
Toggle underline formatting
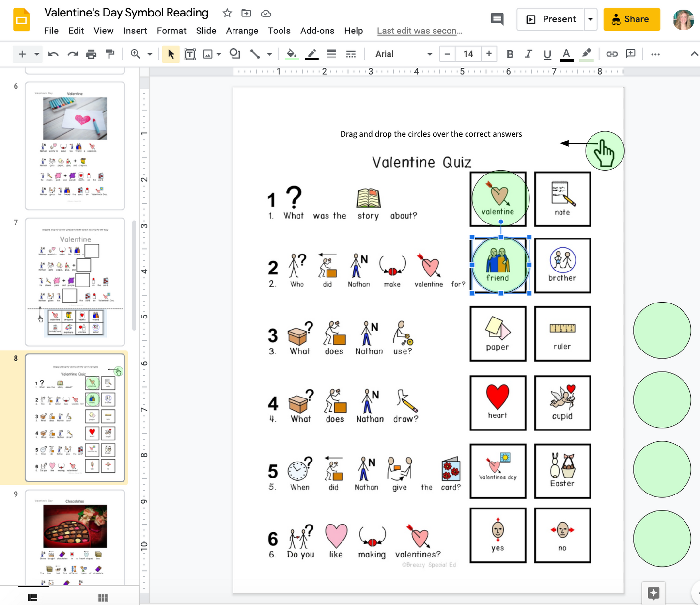(547, 54)
